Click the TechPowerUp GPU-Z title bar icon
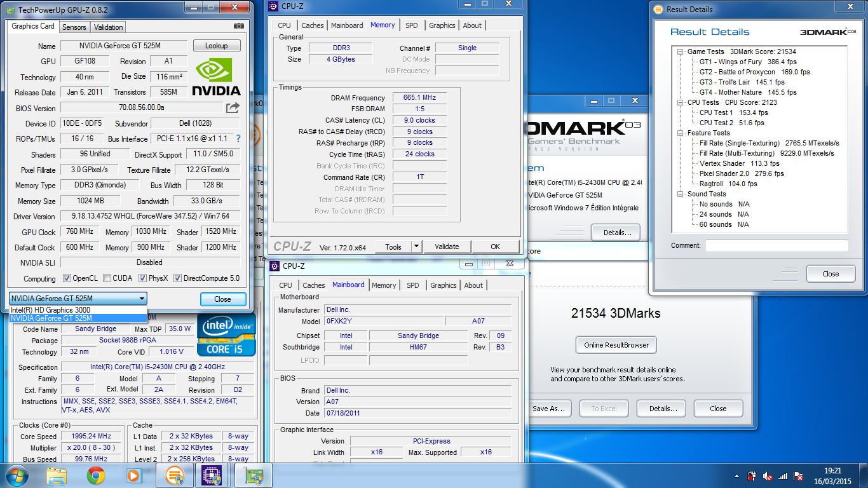This screenshot has height=488, width=868. (11, 9)
